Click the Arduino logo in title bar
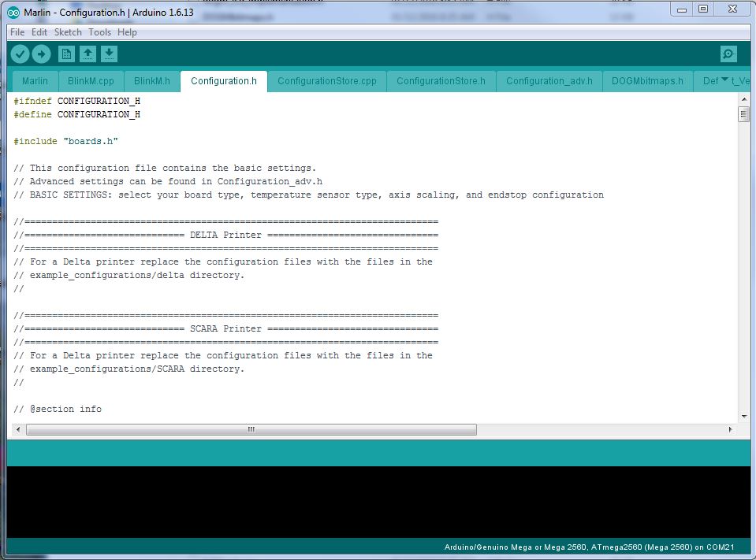This screenshot has width=756, height=560. tap(13, 13)
